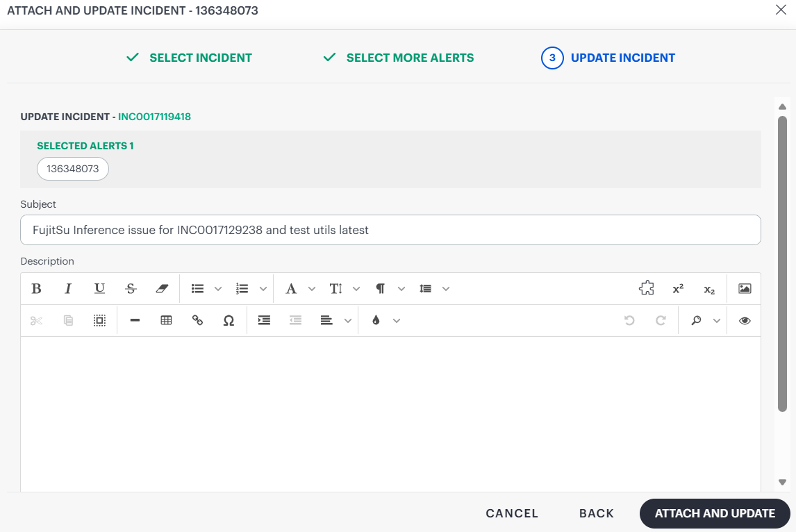This screenshot has width=796, height=532.
Task: Open the INC0017119418 incident link
Action: coord(154,117)
